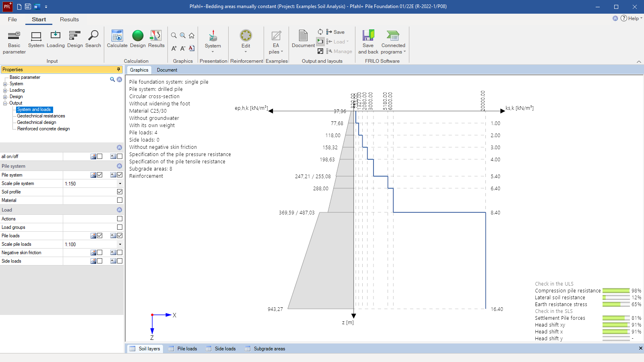Enable Side loads text checkbox
Viewport: 644px width, 362px height.
[120, 261]
